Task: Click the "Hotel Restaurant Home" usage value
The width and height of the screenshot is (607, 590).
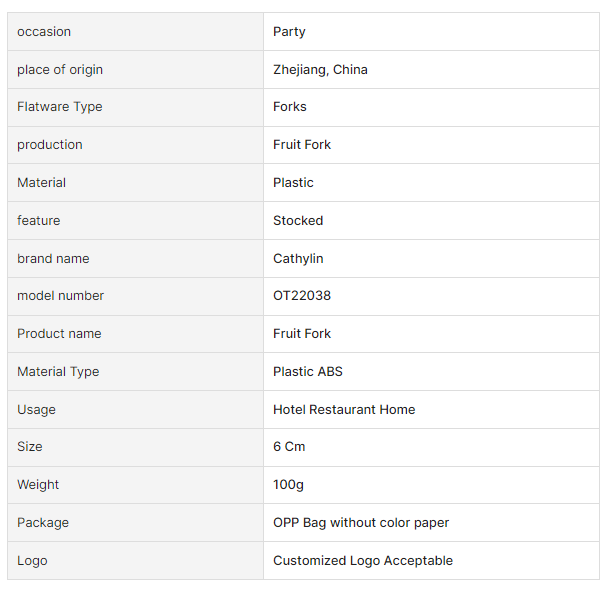Action: [344, 410]
